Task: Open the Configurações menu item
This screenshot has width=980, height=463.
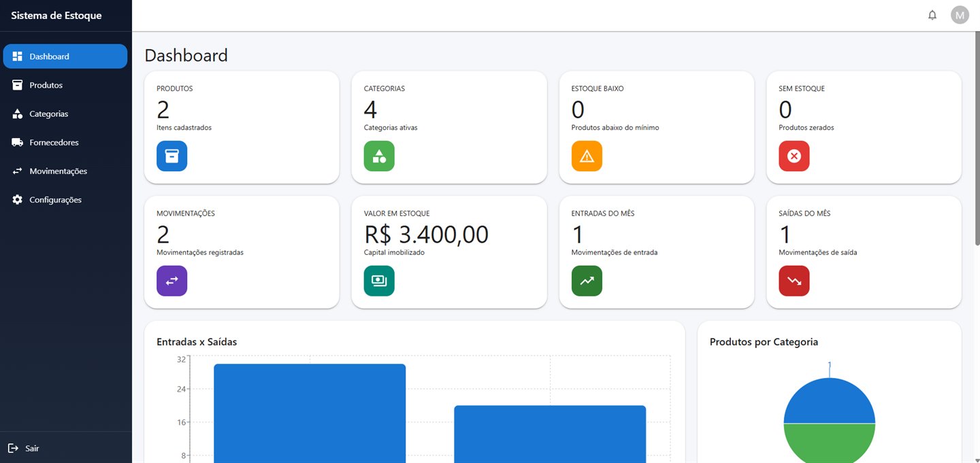Action: pyautogui.click(x=65, y=199)
